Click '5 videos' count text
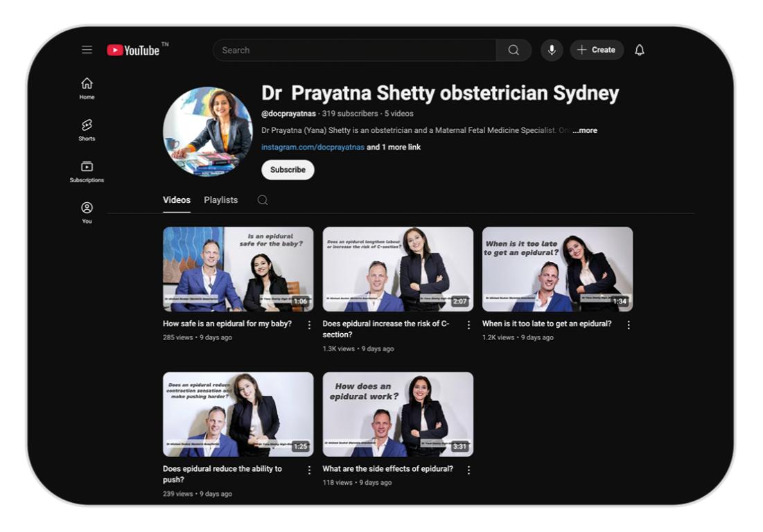Screen dimensions: 763x532 [399, 114]
